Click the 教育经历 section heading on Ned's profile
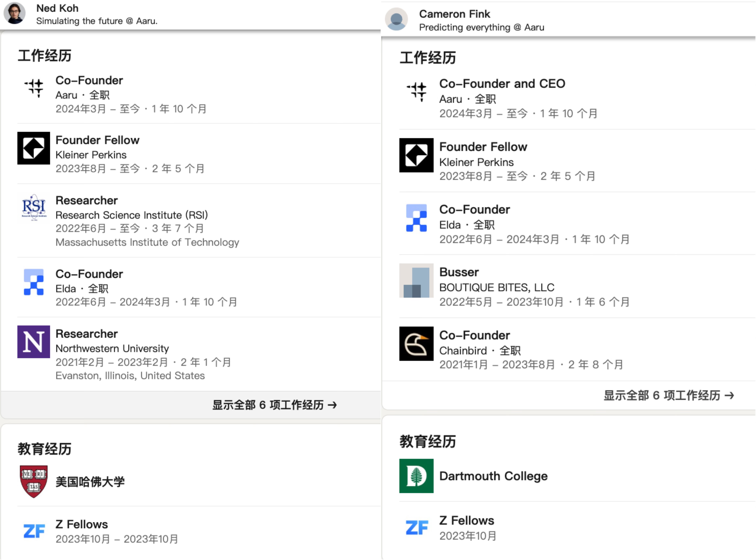The width and height of the screenshot is (756, 560). tap(44, 448)
